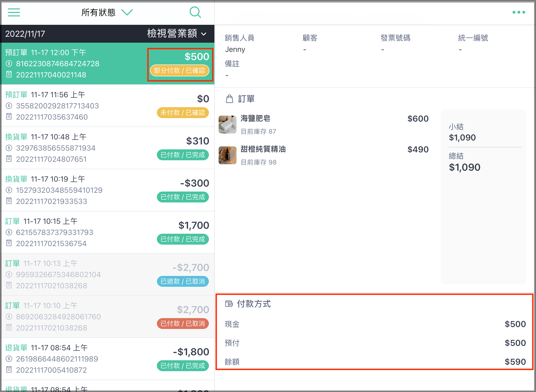This screenshot has width=536, height=392.
Task: Click the $600 price of 海鹽肥皂
Action: click(418, 119)
